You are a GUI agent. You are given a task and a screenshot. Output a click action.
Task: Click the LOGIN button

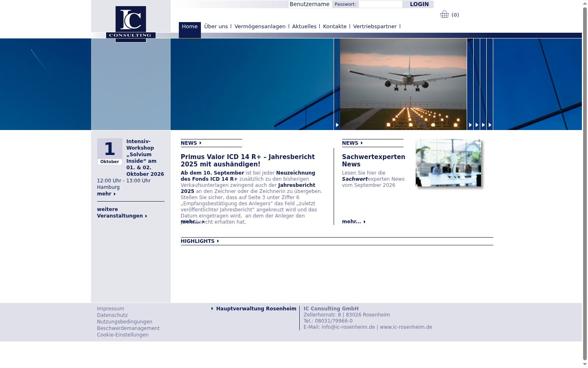pyautogui.click(x=419, y=4)
